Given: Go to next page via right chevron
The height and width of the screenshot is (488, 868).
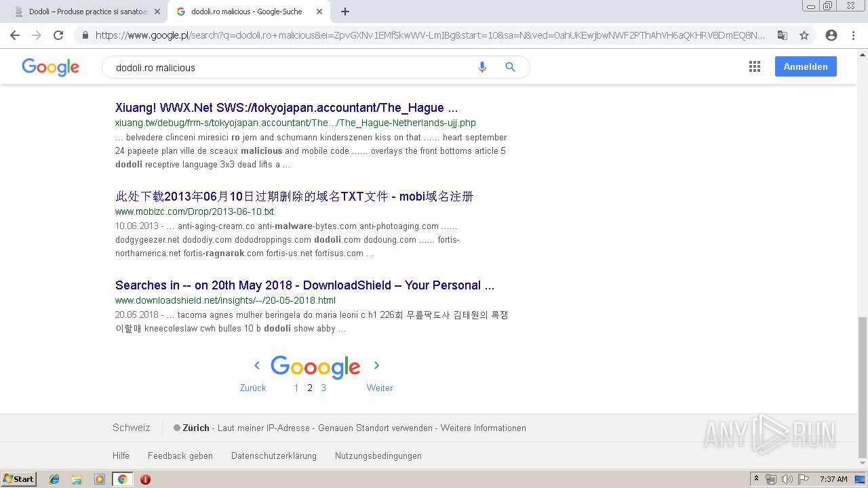Looking at the screenshot, I should click(376, 365).
